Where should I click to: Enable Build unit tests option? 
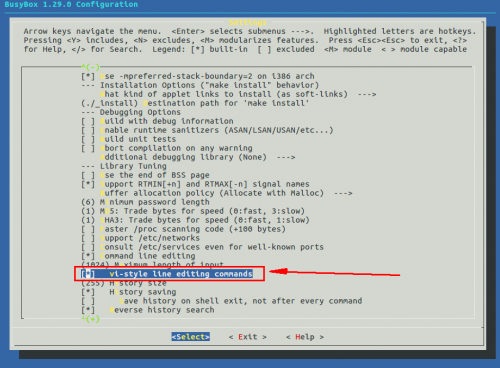pos(129,139)
